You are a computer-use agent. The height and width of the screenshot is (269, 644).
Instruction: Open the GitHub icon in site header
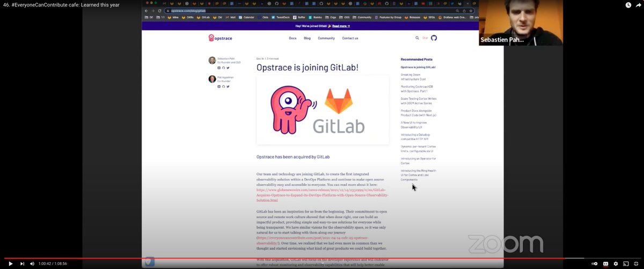[434, 38]
